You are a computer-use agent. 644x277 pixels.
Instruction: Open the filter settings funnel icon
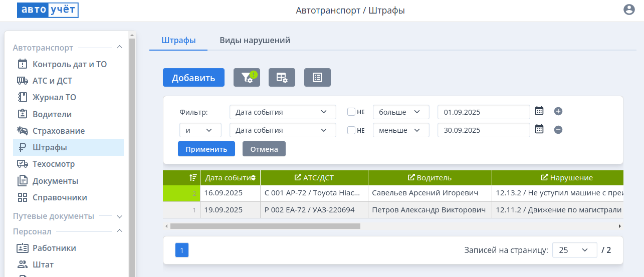pyautogui.click(x=247, y=78)
